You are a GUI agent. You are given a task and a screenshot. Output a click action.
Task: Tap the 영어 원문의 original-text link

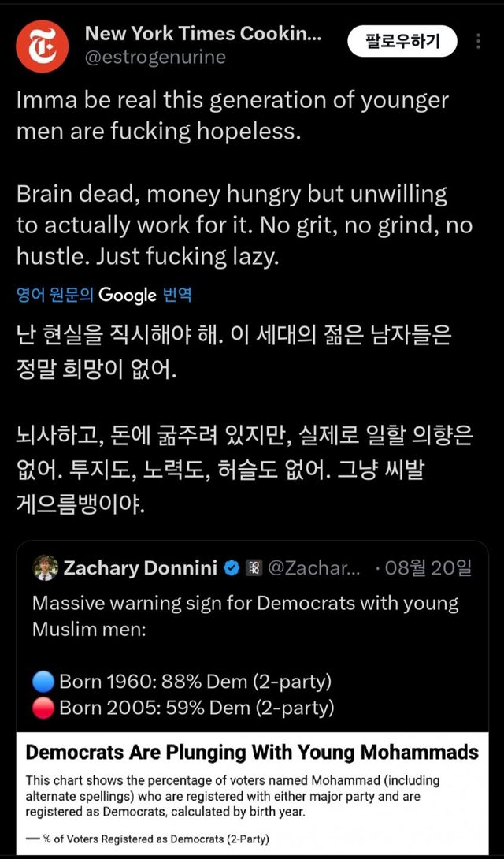click(55, 296)
